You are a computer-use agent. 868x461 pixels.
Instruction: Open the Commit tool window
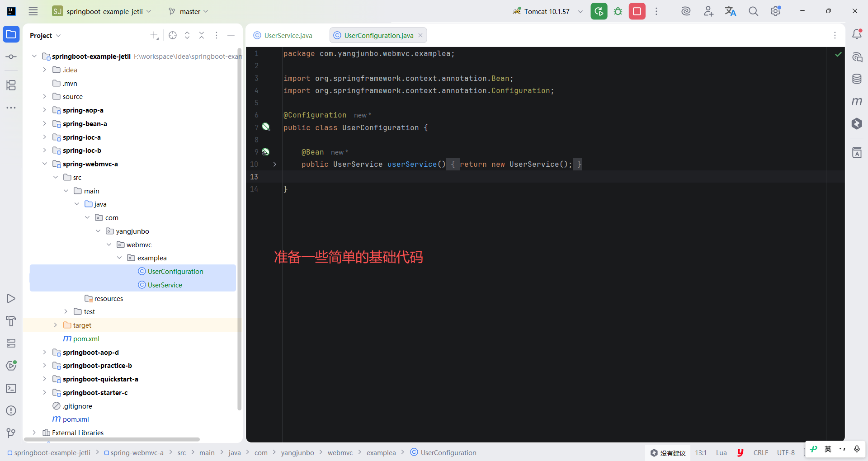coord(11,56)
